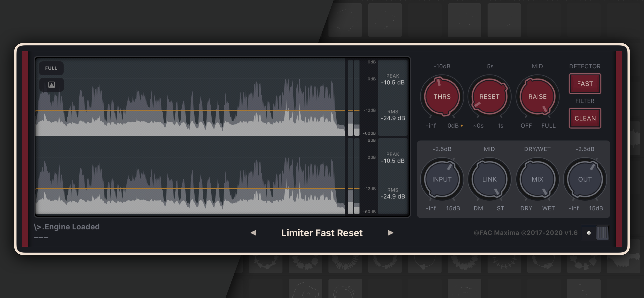Open the Limiter Fast Reset preset name

click(322, 233)
